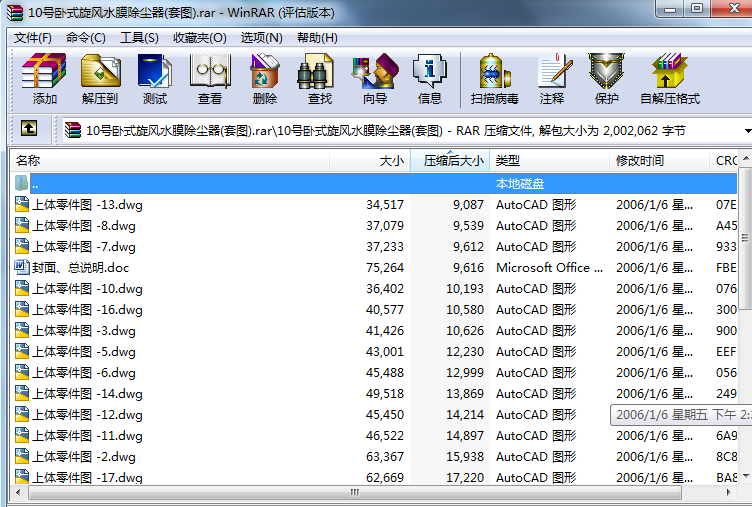Select file 上体零件图 -14.dwg
This screenshot has width=752, height=507.
87,394
